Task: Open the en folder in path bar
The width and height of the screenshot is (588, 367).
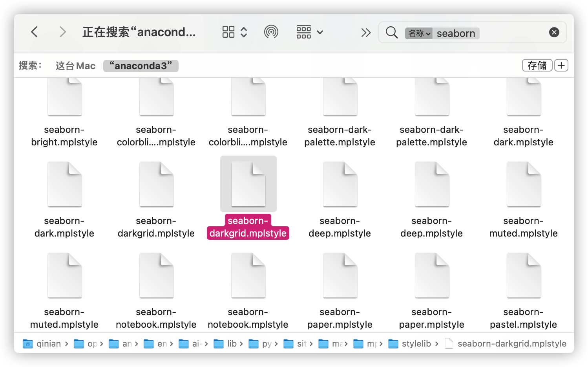Action: click(155, 343)
